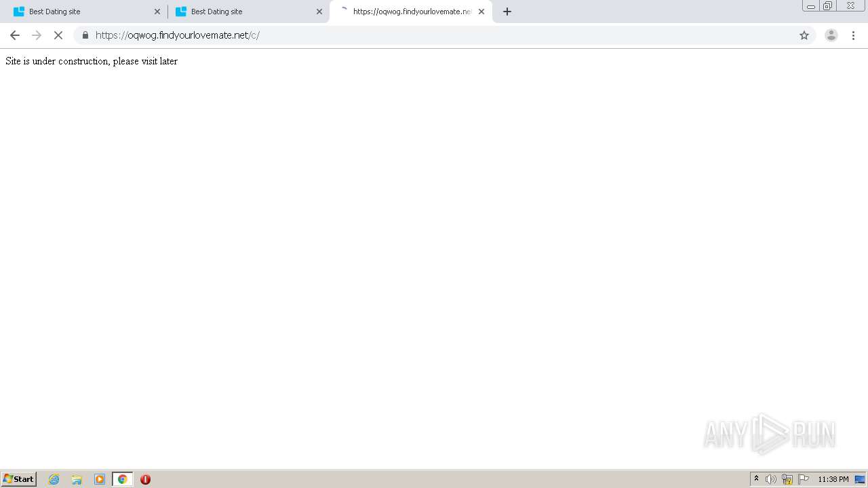The width and height of the screenshot is (868, 488).
Task: Stop loading the page
Action: [58, 35]
